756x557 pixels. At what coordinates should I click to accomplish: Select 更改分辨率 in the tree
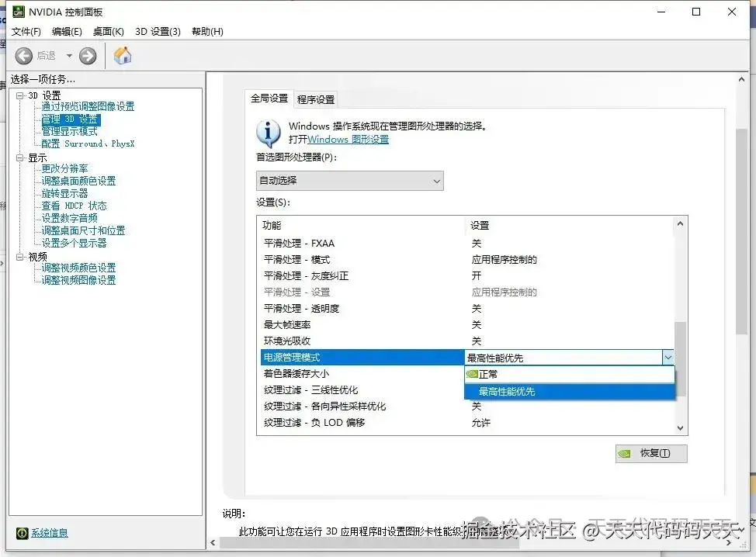[64, 168]
